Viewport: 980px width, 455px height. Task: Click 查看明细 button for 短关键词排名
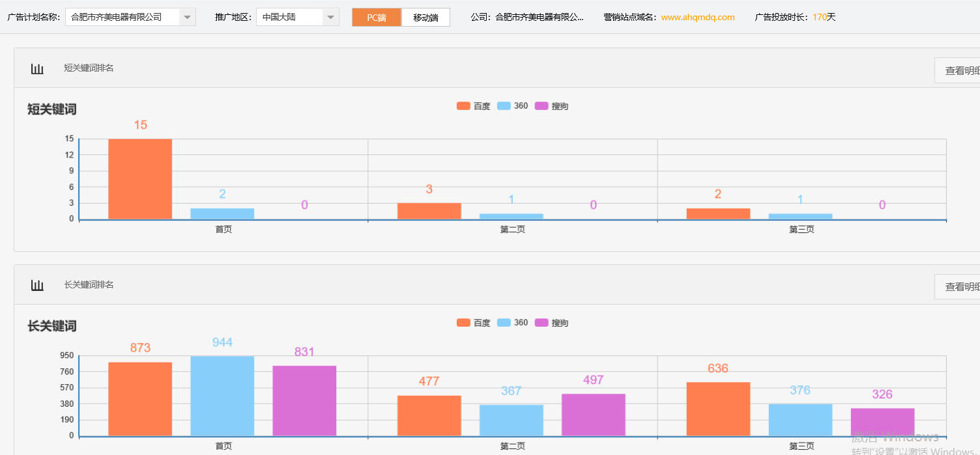tap(960, 70)
